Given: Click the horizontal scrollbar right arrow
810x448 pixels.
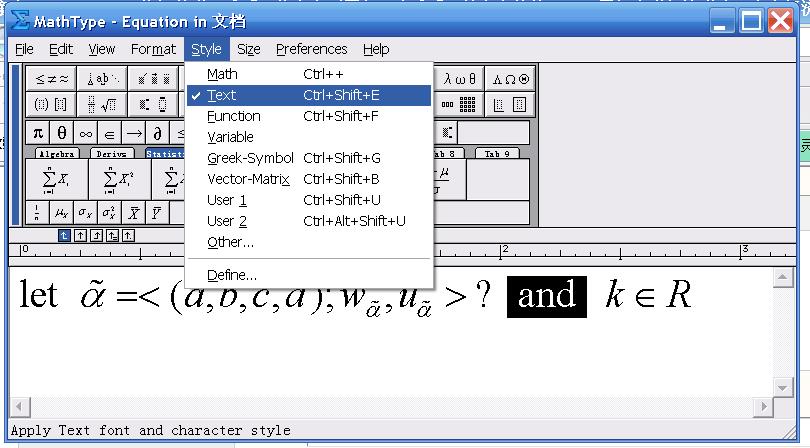Looking at the screenshot, I should pyautogui.click(x=764, y=407).
